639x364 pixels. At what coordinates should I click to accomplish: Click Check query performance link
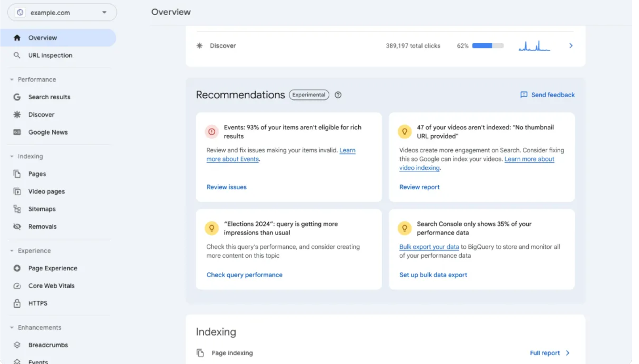(244, 275)
